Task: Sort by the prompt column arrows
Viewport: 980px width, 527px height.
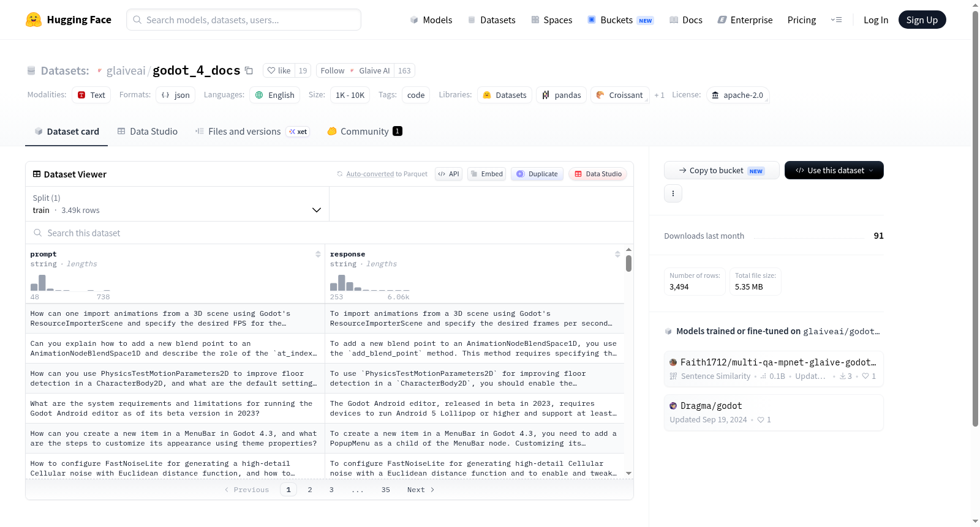Action: [x=318, y=254]
